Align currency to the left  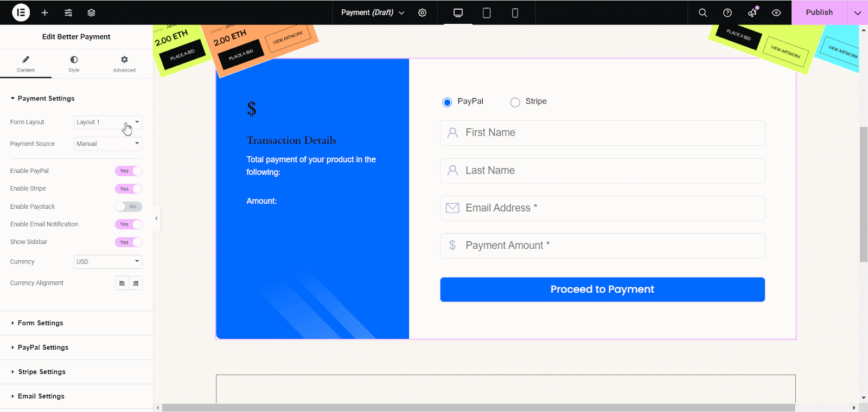[x=122, y=283]
